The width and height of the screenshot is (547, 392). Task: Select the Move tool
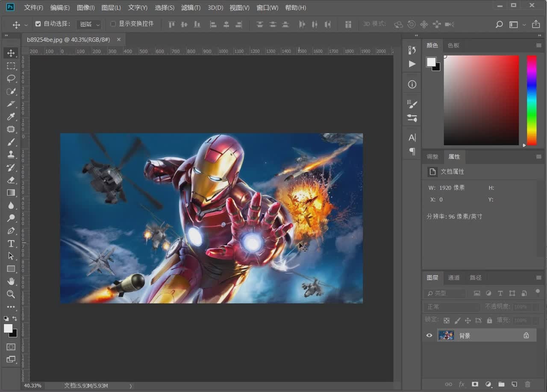[11, 53]
